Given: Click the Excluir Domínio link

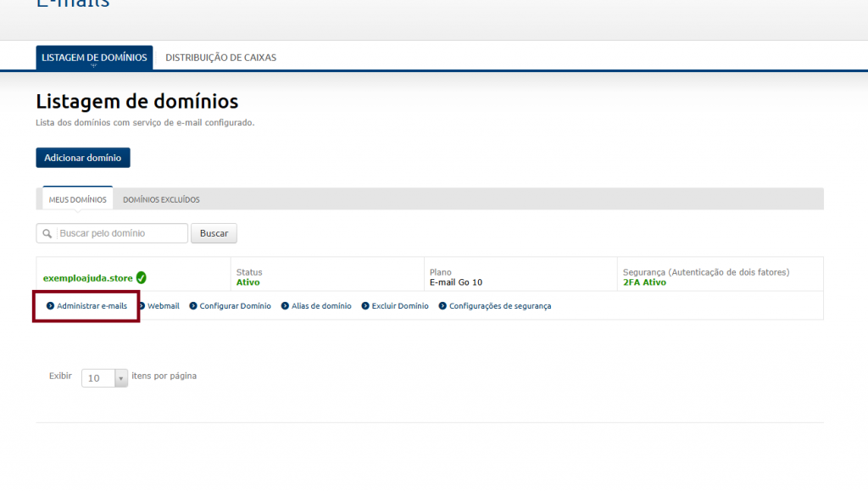Looking at the screenshot, I should coord(400,305).
